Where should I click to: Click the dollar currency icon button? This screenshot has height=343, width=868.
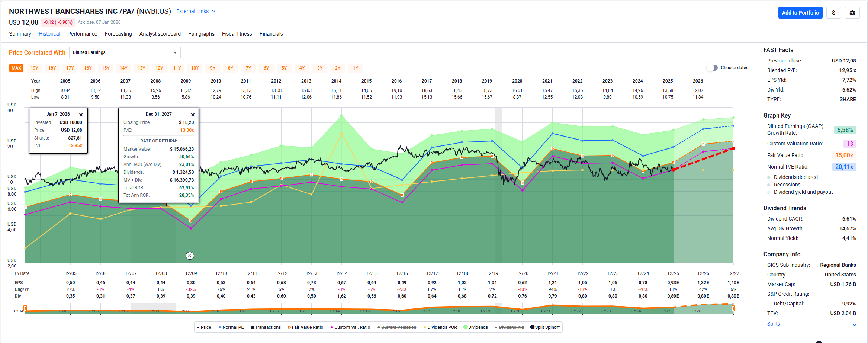click(x=833, y=13)
